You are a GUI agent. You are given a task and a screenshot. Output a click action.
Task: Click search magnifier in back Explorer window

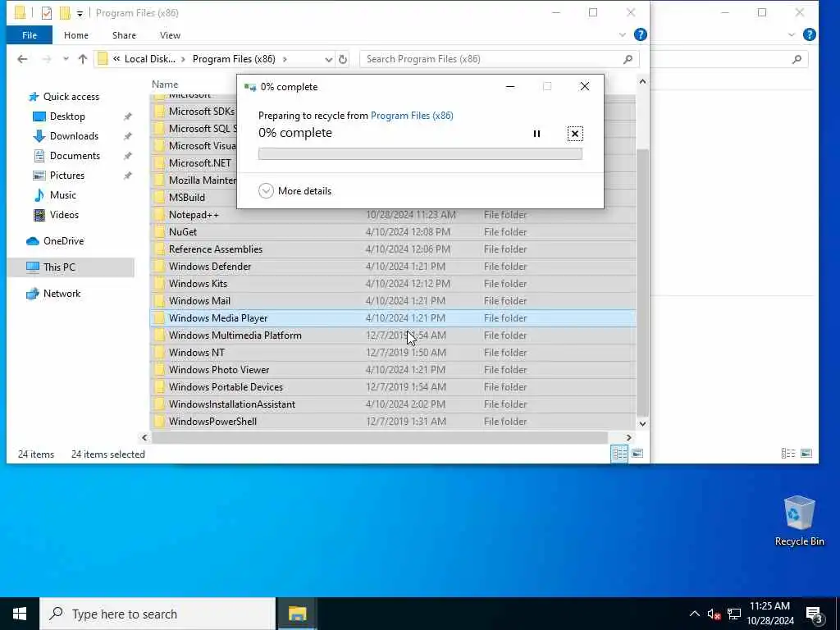[x=797, y=59]
